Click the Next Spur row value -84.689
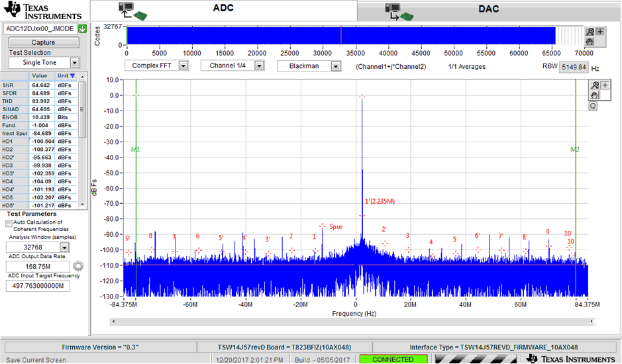The height and width of the screenshot is (364, 622). click(x=41, y=133)
